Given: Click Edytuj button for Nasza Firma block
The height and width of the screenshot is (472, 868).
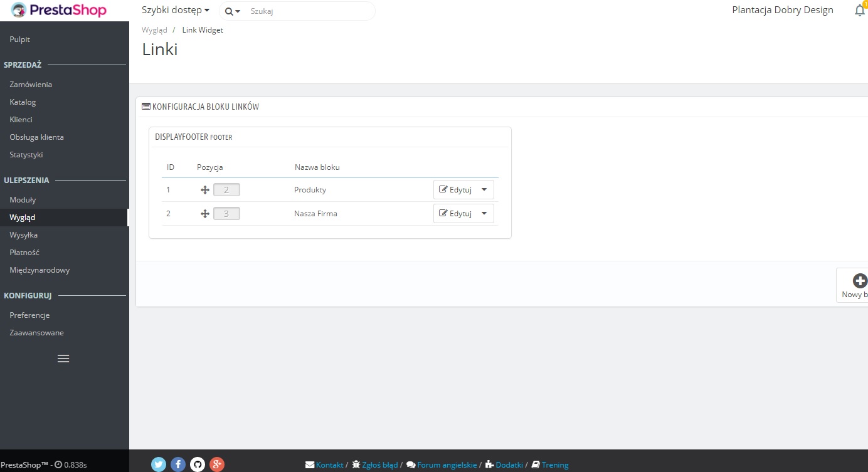Looking at the screenshot, I should pos(455,214).
